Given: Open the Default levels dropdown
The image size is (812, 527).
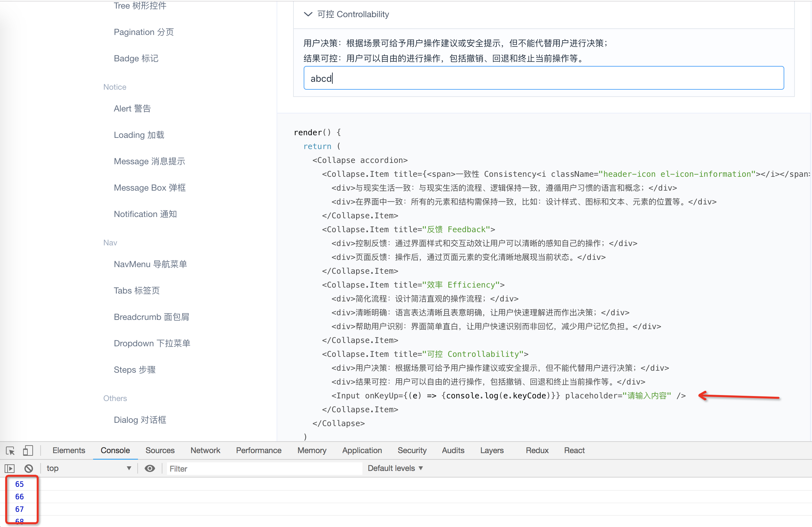Looking at the screenshot, I should tap(395, 468).
